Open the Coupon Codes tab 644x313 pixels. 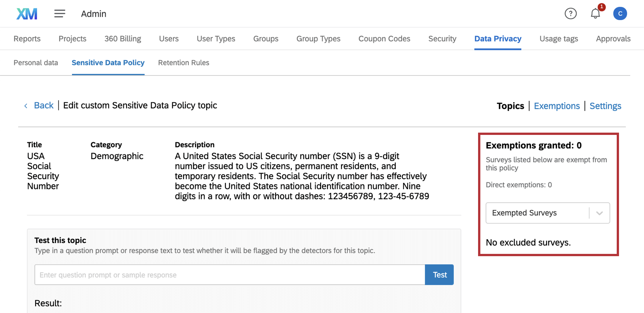coord(384,39)
